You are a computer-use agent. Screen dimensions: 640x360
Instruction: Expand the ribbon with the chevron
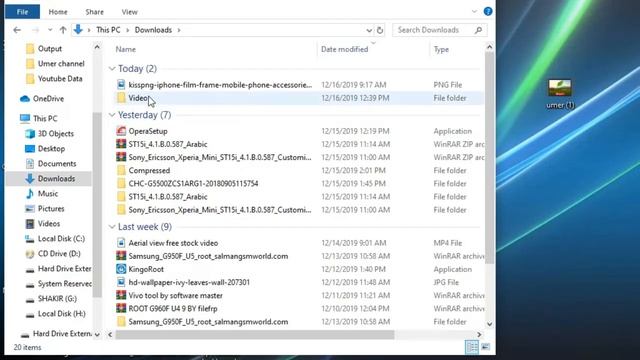click(x=474, y=11)
